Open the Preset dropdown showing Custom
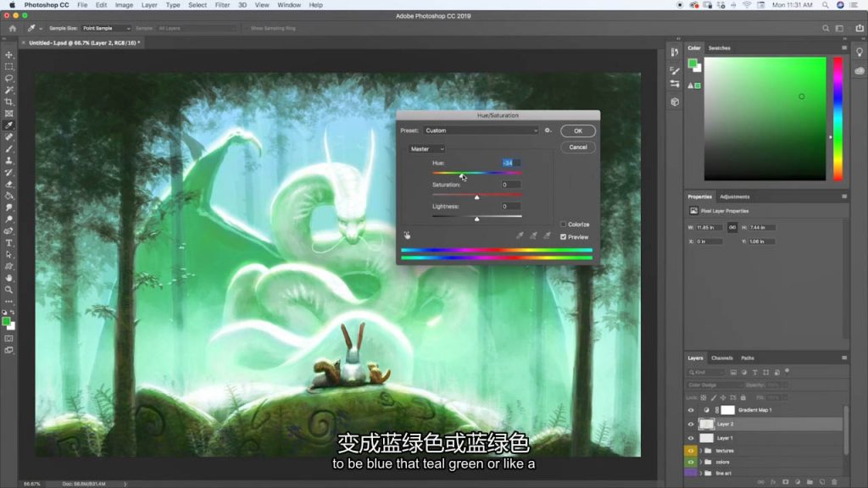 coord(481,130)
